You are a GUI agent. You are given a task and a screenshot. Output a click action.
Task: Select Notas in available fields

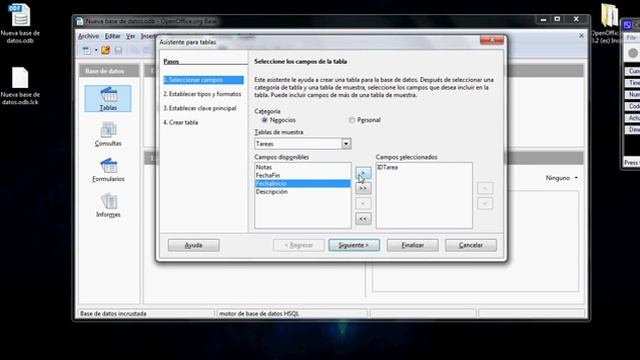(x=302, y=167)
